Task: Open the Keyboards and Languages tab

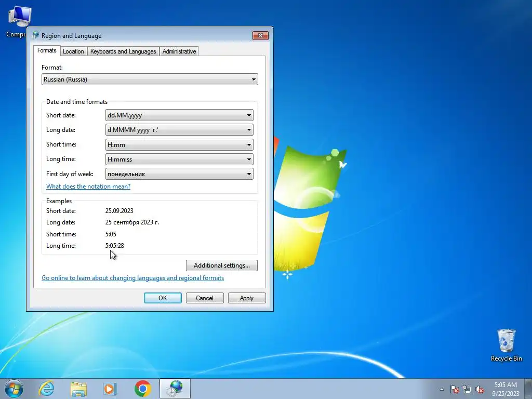Action: point(123,51)
